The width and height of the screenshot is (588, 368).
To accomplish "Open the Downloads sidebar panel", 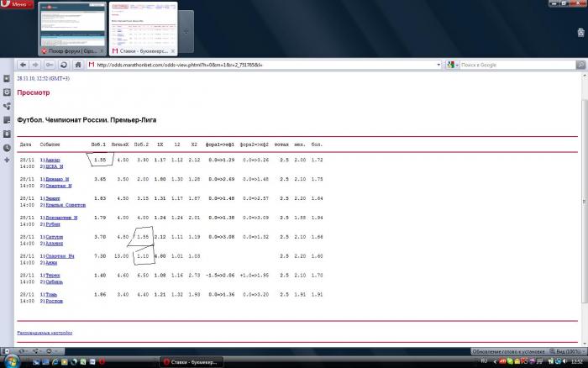I will [7, 134].
